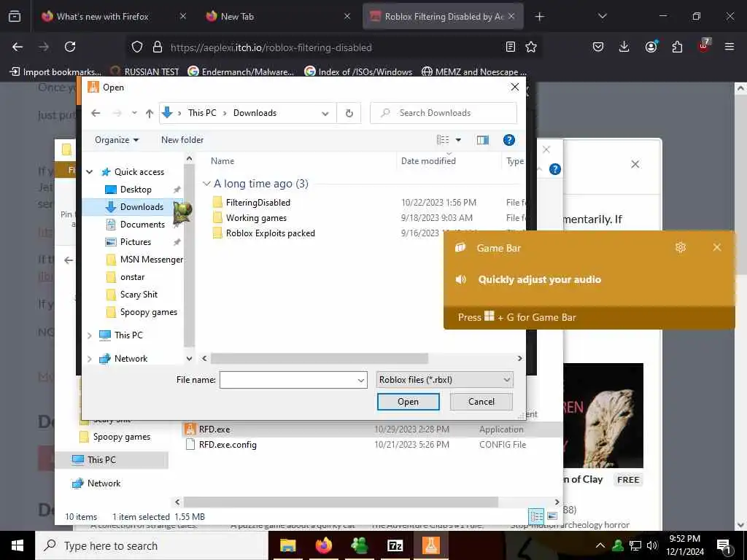Screen dimensions: 747x560
Task: Expand Network in the dialog tree
Action: (90, 359)
